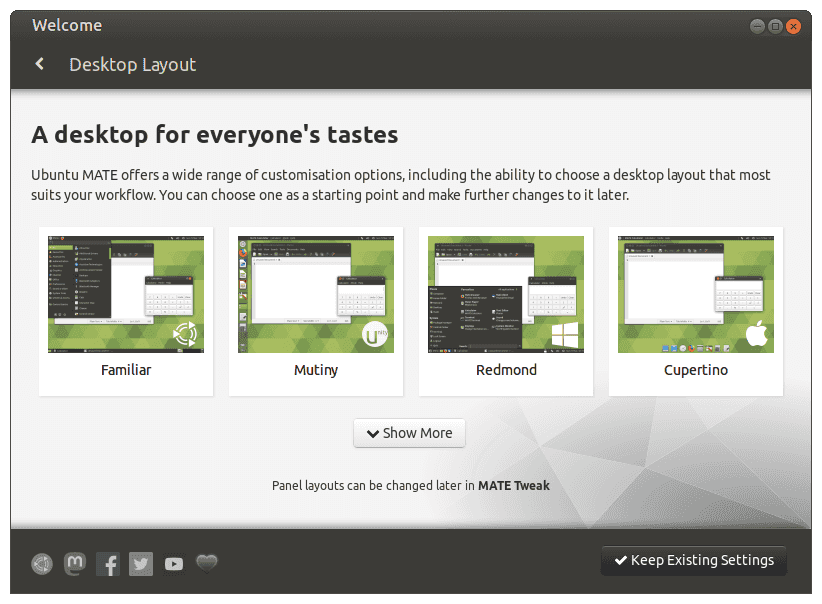The width and height of the screenshot is (822, 604).
Task: Click the Apple logo on the Cupertino thumbnail
Action: click(x=757, y=334)
